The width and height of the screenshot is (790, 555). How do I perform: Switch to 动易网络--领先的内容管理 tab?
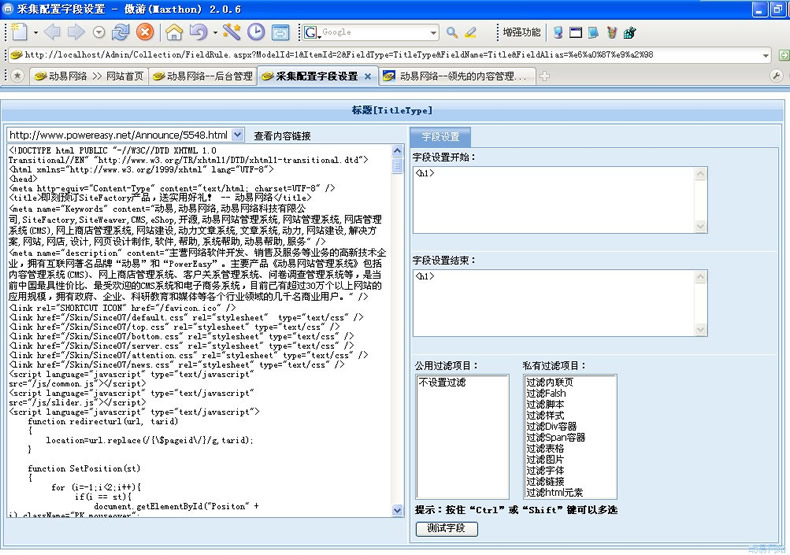[x=457, y=76]
